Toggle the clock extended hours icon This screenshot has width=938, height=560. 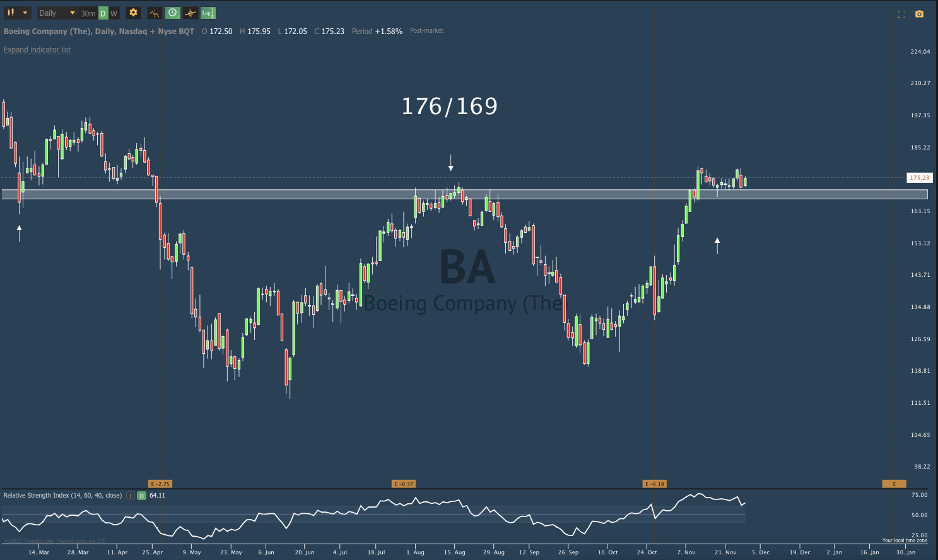click(x=172, y=13)
